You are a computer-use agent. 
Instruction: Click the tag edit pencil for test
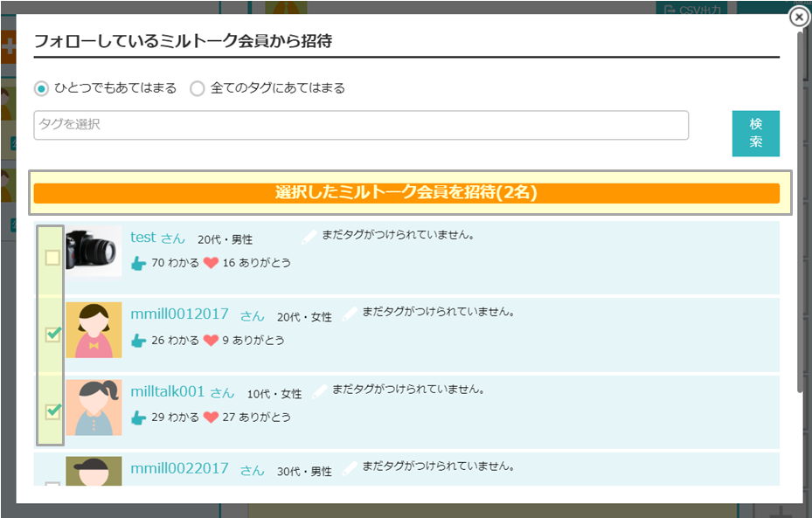click(x=309, y=237)
